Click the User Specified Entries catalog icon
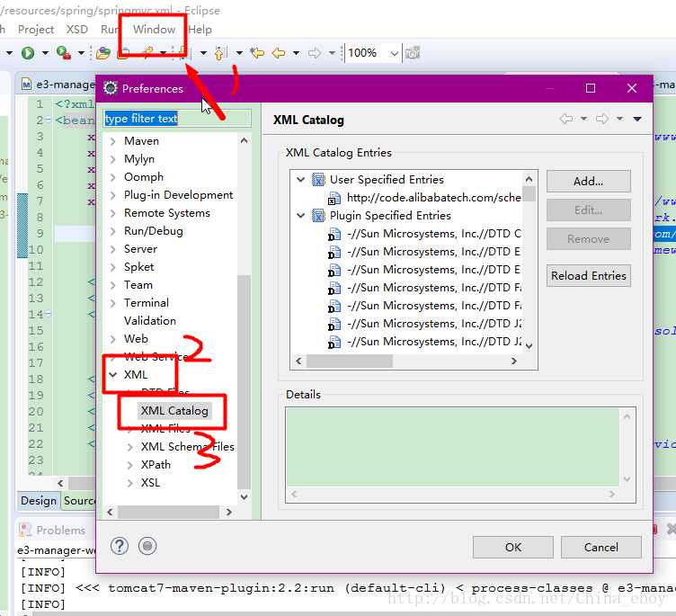This screenshot has height=616, width=676. (x=318, y=180)
